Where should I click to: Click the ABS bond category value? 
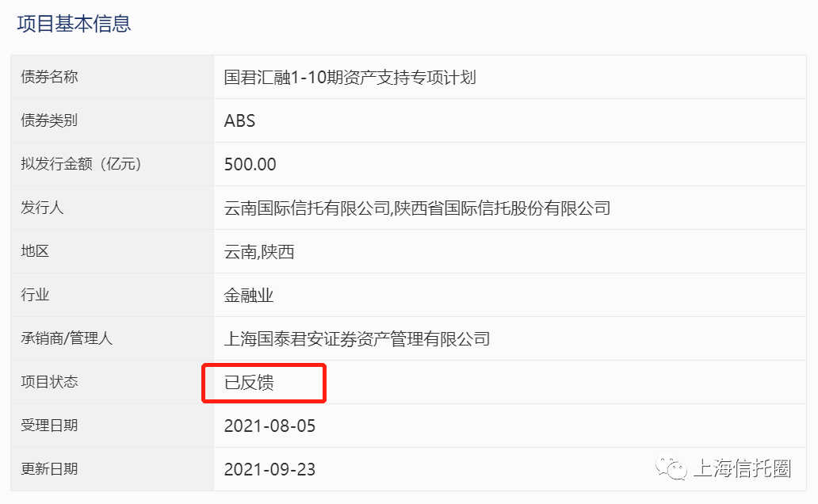(x=239, y=121)
